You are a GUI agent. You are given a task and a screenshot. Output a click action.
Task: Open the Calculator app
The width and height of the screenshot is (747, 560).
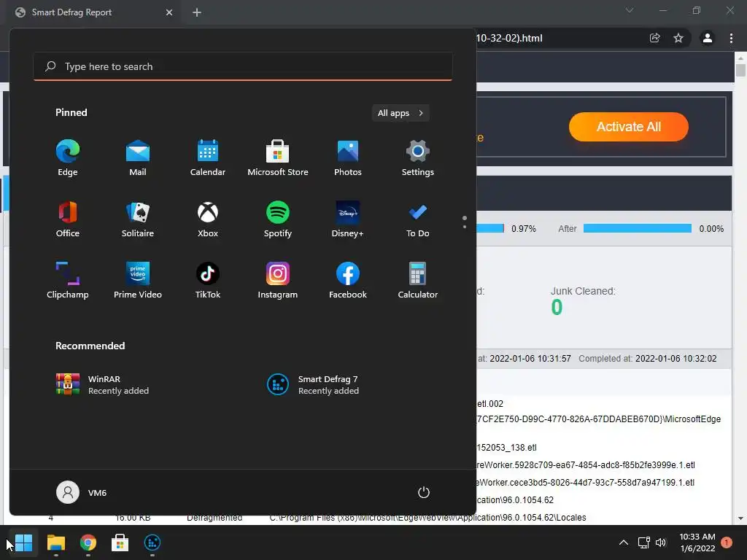[x=418, y=281]
